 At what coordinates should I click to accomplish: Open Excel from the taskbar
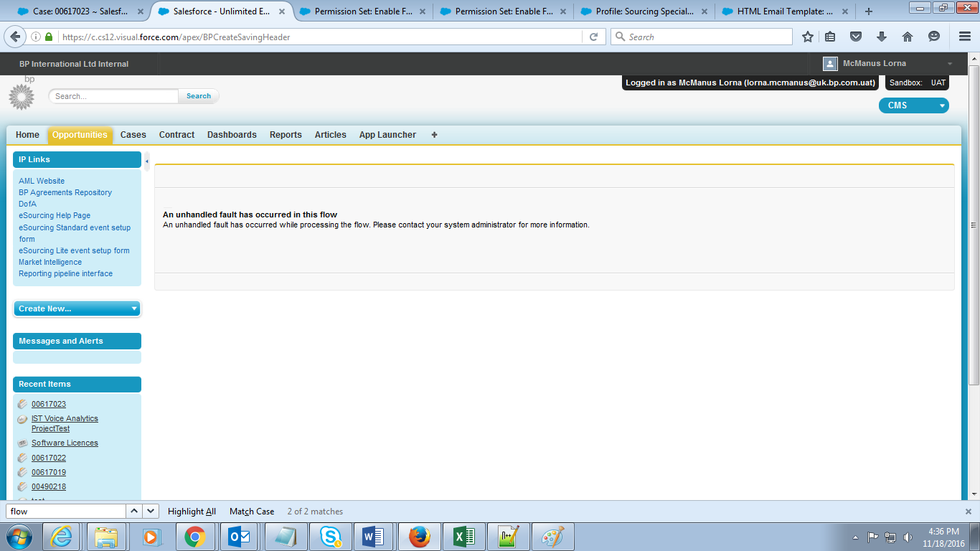(x=463, y=537)
